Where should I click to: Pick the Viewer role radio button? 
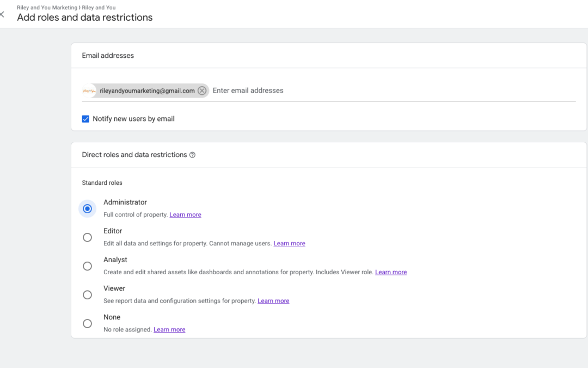87,295
